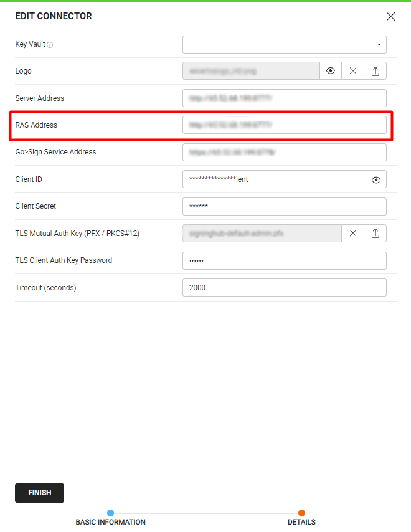Focus the TLS Client Auth Key Password field

(x=284, y=260)
